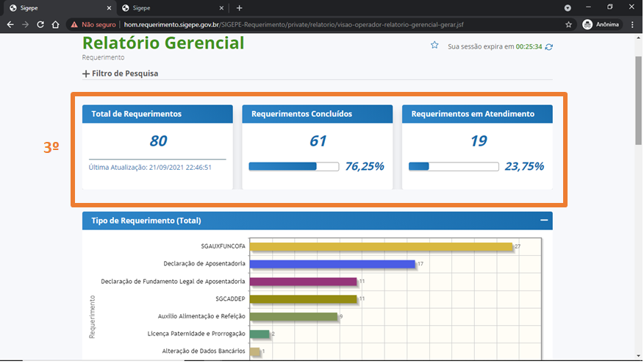Go to browser home page icon
This screenshot has height=364, width=644.
point(56,24)
